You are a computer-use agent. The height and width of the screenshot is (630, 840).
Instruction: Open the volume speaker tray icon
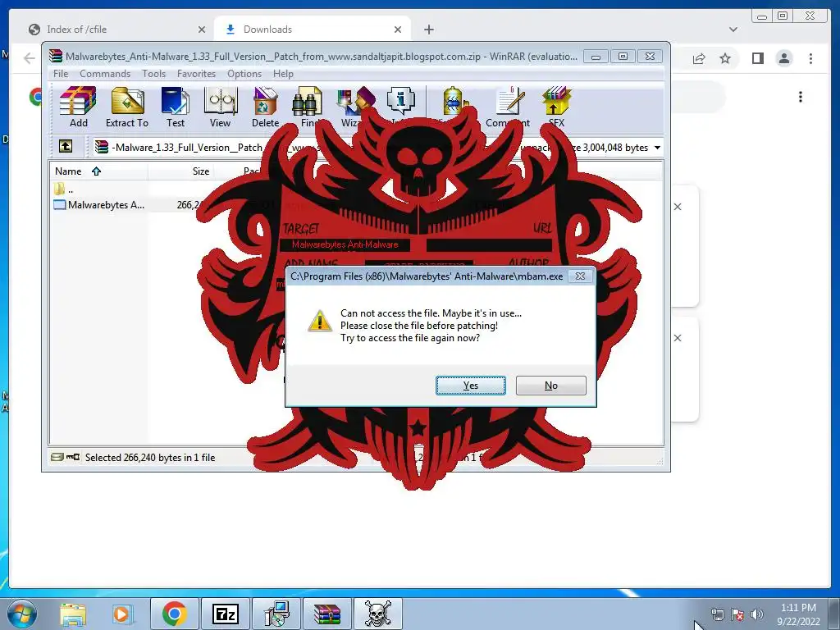pos(756,614)
